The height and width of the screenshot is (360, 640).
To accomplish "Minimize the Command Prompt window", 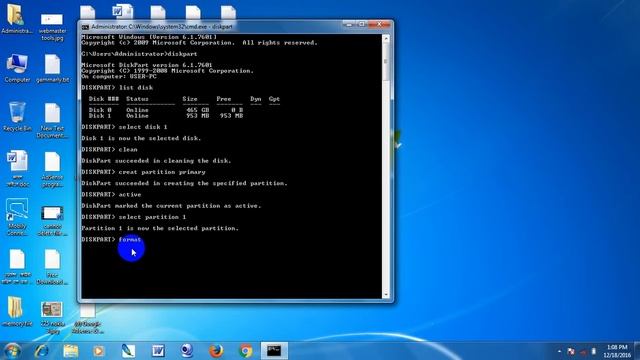I will click(x=349, y=25).
